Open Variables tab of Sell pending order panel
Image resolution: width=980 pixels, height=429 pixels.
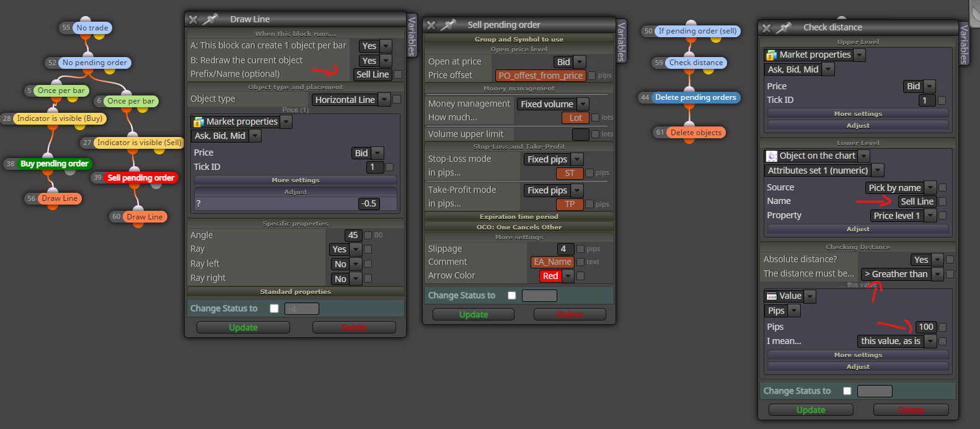tap(622, 41)
